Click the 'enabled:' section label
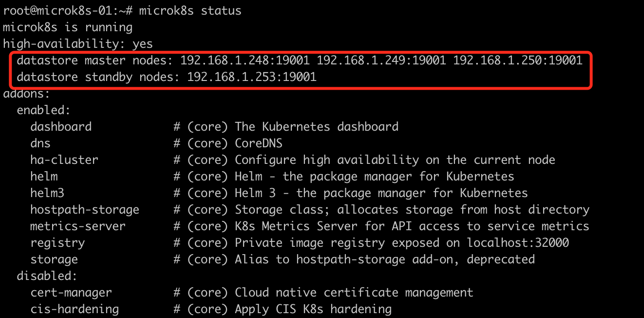 44,110
